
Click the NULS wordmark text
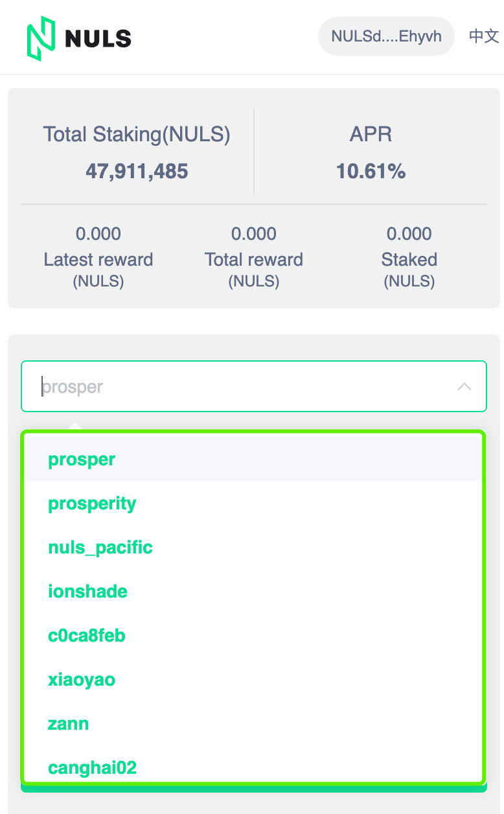pyautogui.click(x=98, y=38)
